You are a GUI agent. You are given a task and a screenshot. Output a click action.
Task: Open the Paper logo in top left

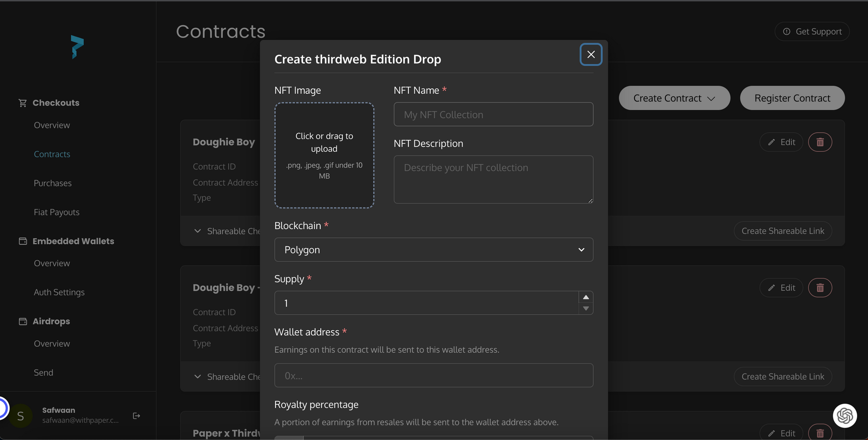pyautogui.click(x=76, y=47)
